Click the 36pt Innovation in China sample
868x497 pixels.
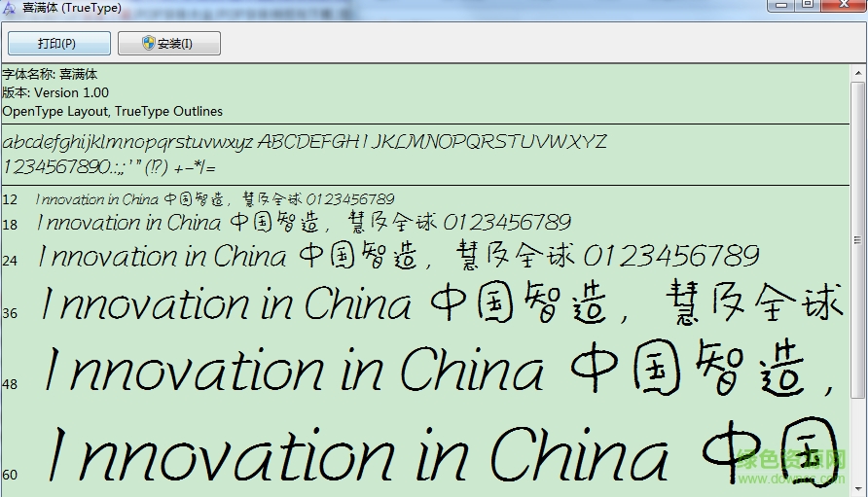[x=443, y=302]
